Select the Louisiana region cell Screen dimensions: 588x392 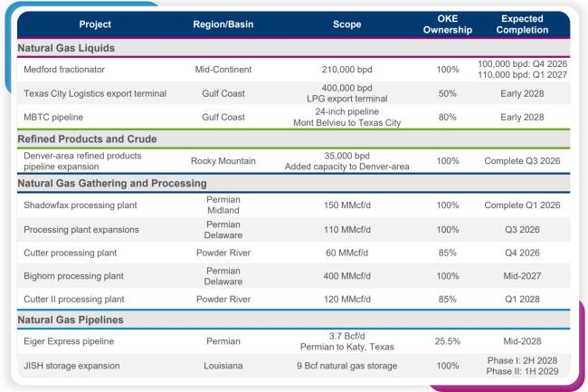click(223, 366)
